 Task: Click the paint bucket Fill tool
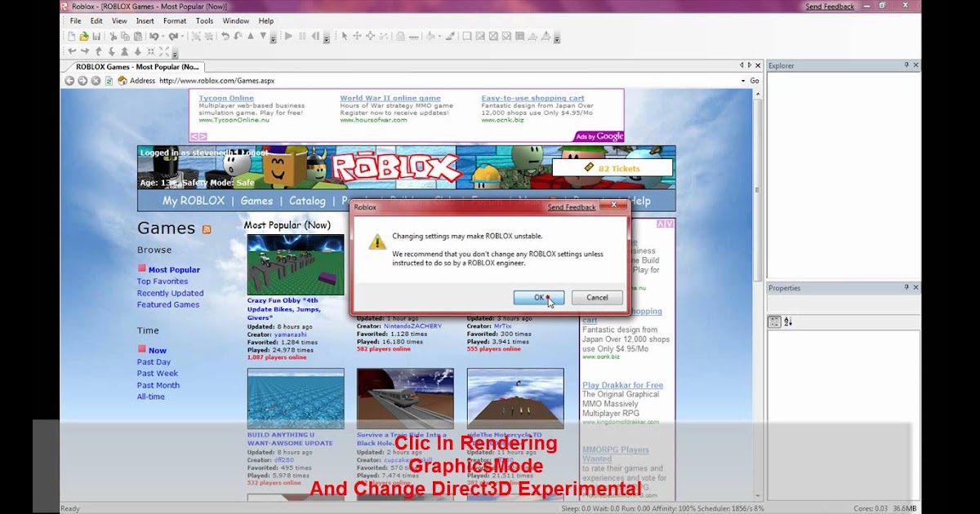(430, 36)
